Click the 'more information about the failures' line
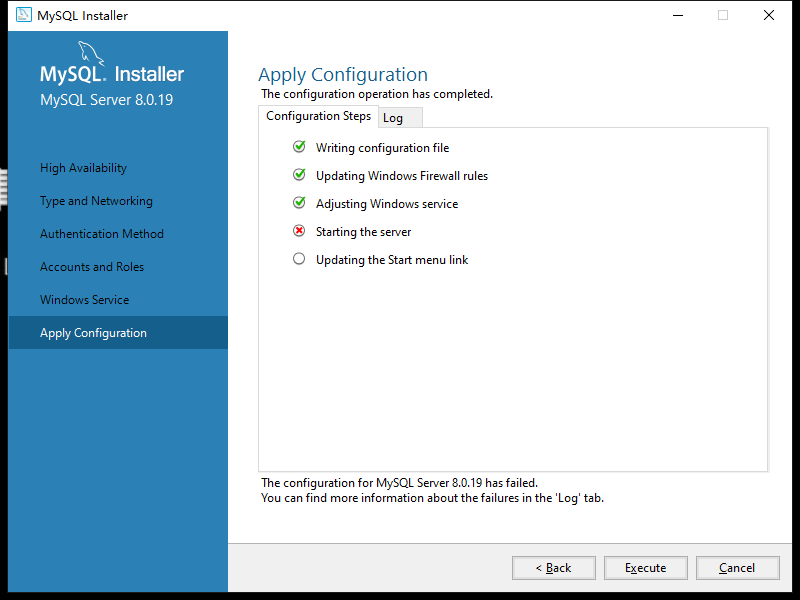Image resolution: width=800 pixels, height=600 pixels. [x=432, y=498]
